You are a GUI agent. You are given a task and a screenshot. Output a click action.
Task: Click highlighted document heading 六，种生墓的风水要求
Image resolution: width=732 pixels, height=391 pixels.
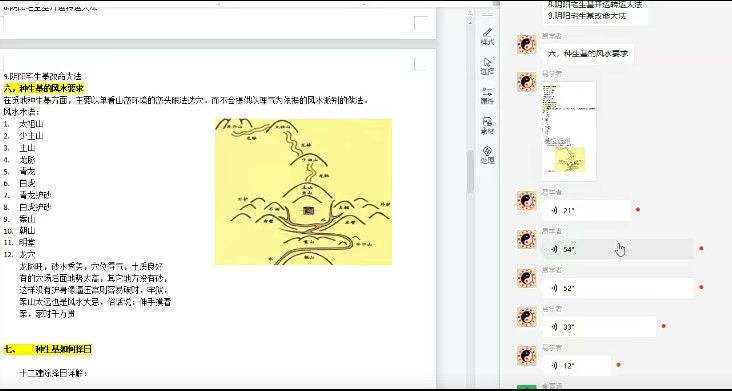[x=44, y=88]
